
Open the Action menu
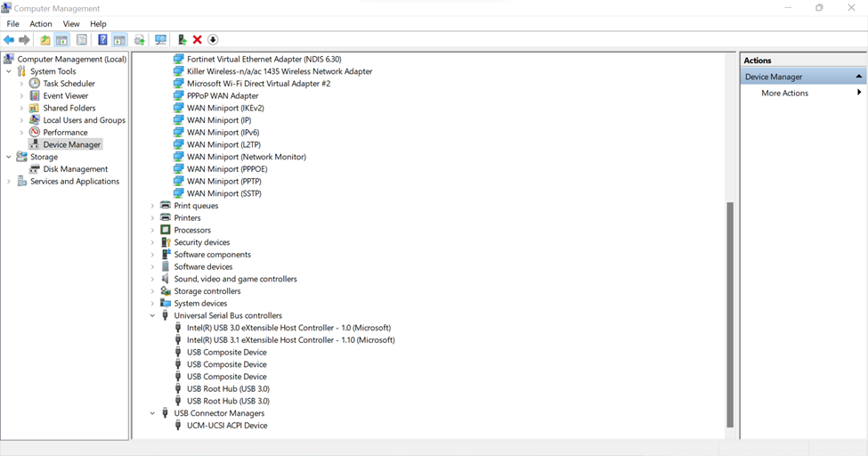click(x=40, y=24)
